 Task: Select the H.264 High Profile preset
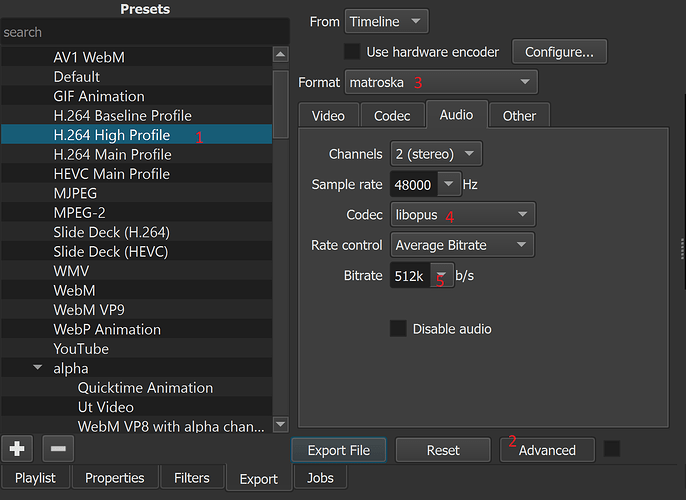[x=136, y=134]
